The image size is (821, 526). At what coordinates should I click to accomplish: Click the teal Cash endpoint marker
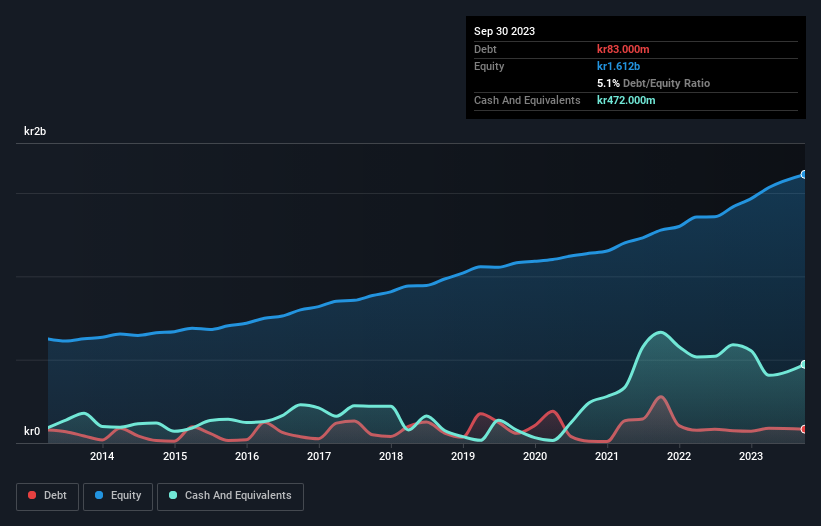point(804,365)
